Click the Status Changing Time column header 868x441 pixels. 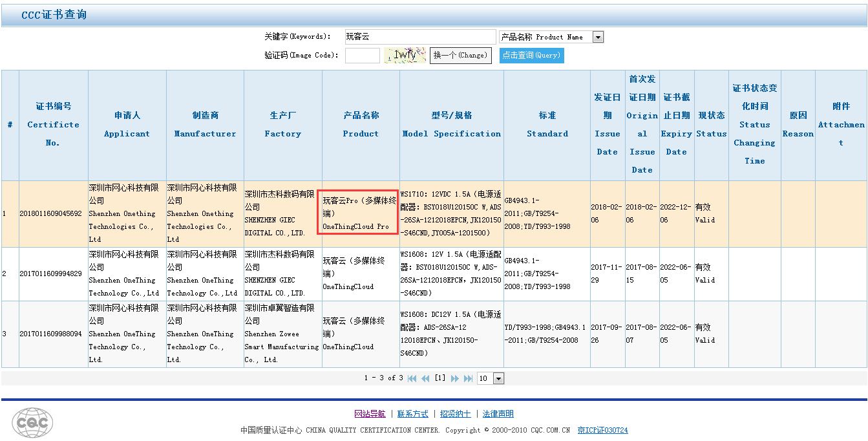click(x=754, y=125)
